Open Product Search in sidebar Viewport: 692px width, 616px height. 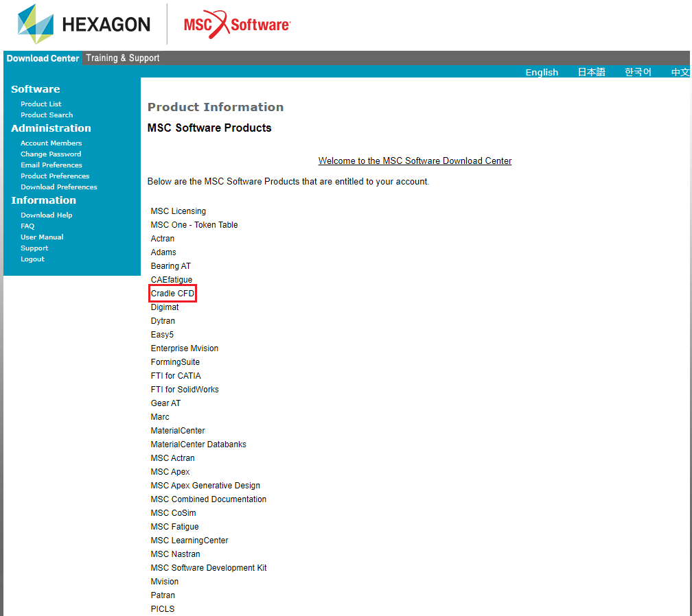tap(46, 115)
